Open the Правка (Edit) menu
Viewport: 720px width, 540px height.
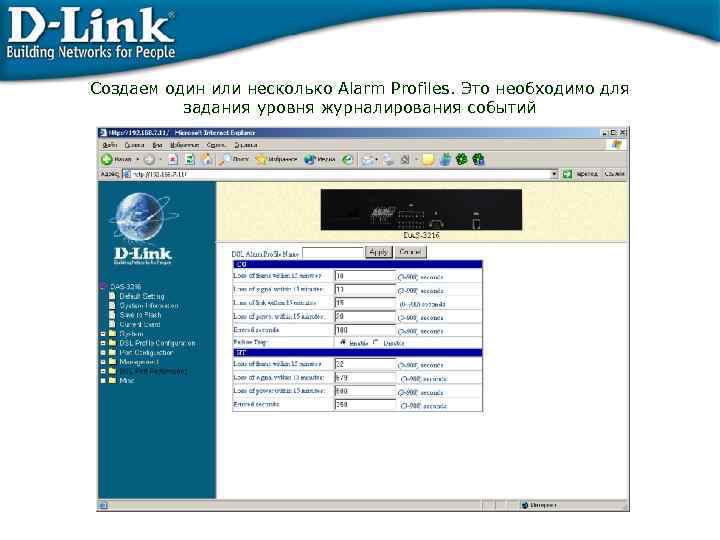(x=134, y=145)
